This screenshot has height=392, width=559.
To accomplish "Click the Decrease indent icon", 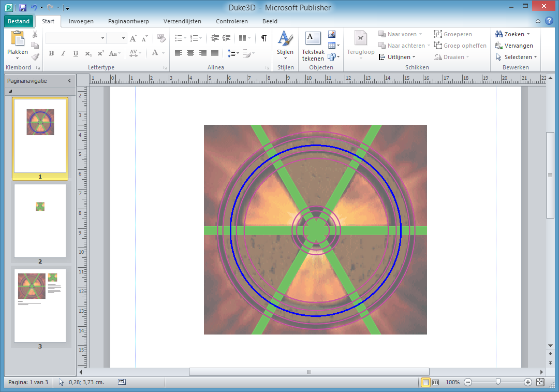I will (215, 38).
